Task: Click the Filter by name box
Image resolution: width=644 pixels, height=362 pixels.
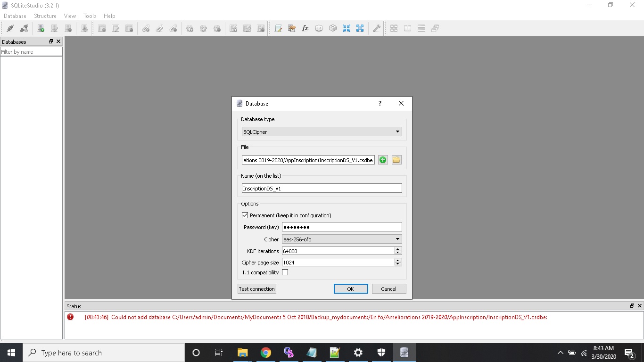Action: click(31, 52)
